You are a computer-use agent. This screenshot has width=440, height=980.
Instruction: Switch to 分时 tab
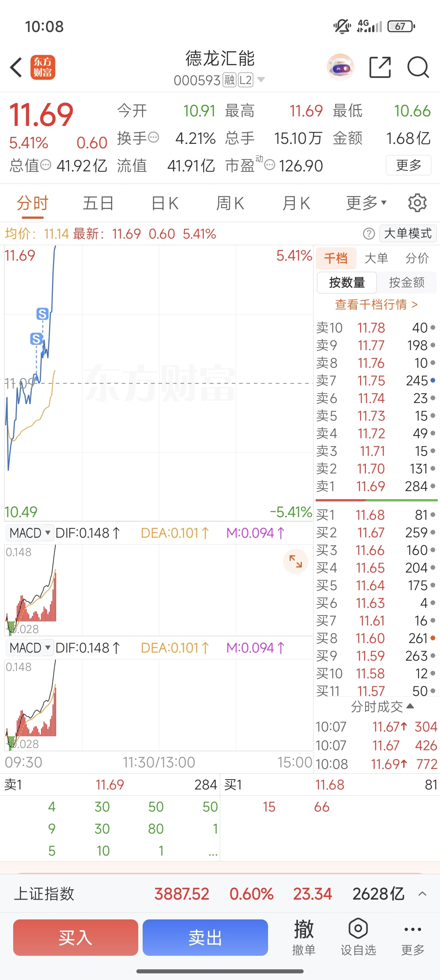pos(33,203)
